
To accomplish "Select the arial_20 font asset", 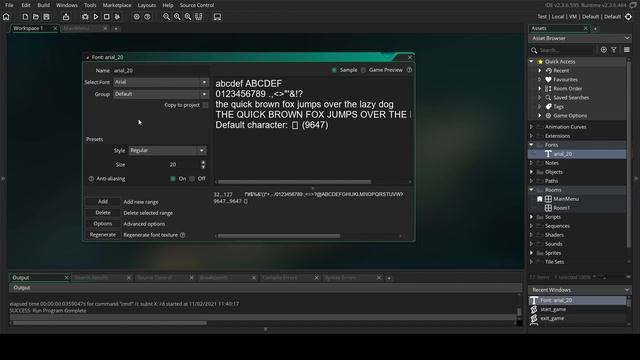I will click(562, 154).
